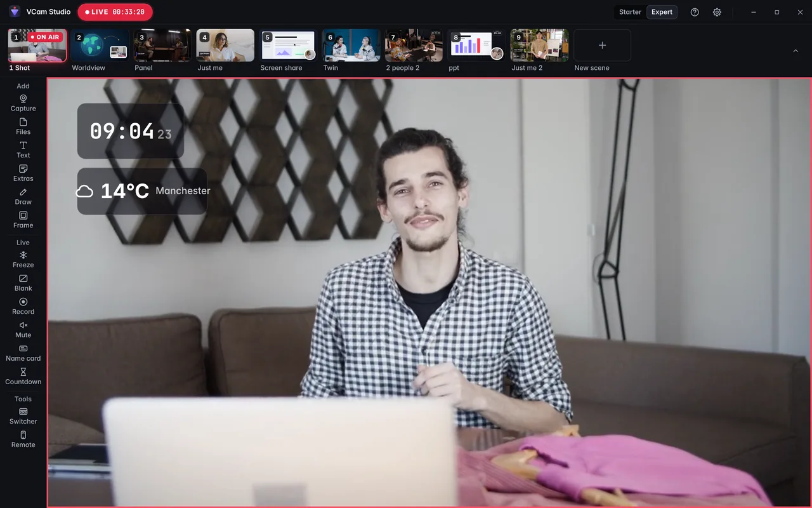Click the cloud icon in weather widget
812x508 pixels.
84,191
